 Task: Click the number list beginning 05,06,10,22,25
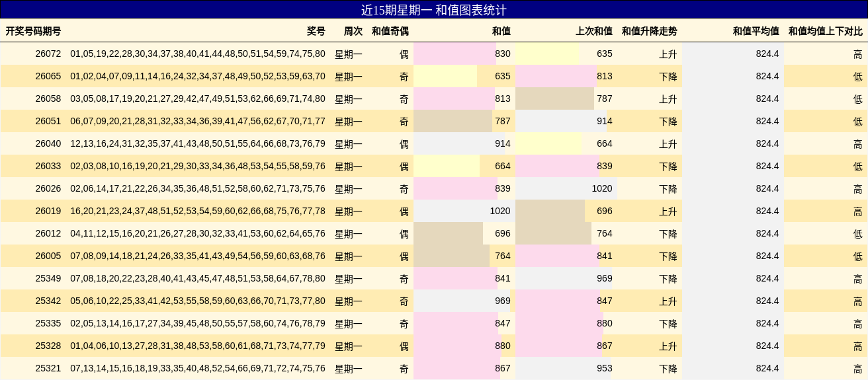click(198, 301)
